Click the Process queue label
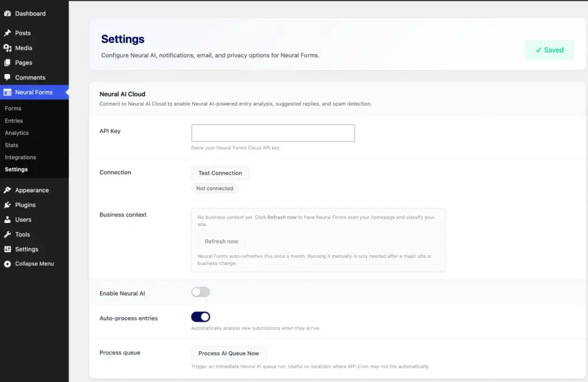 [119, 353]
